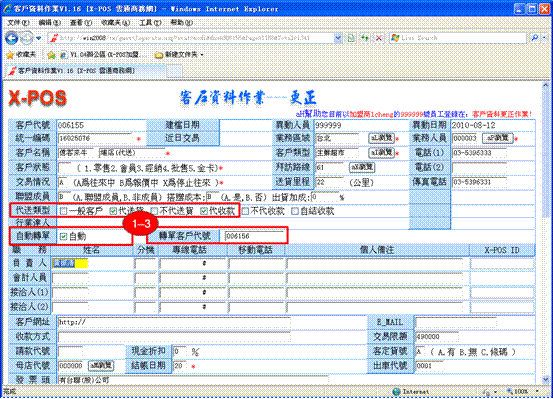Screen dimensions: 553x399
Task: Enable the 不代收款 checkbox
Action: (x=245, y=211)
